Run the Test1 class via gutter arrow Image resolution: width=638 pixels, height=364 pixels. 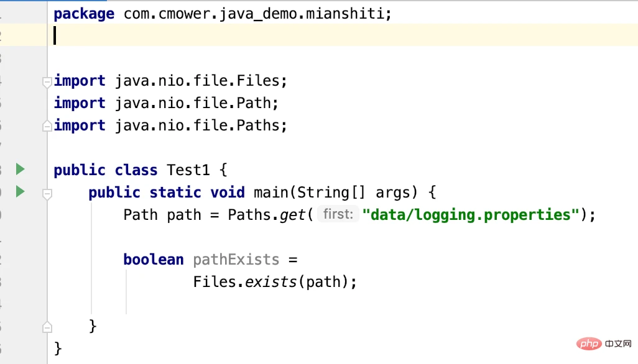20,169
